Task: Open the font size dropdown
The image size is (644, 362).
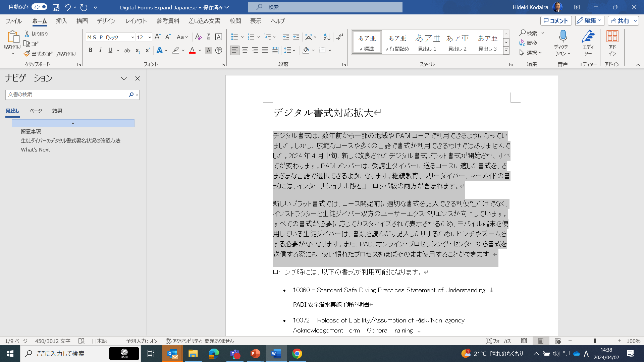Action: pyautogui.click(x=150, y=37)
